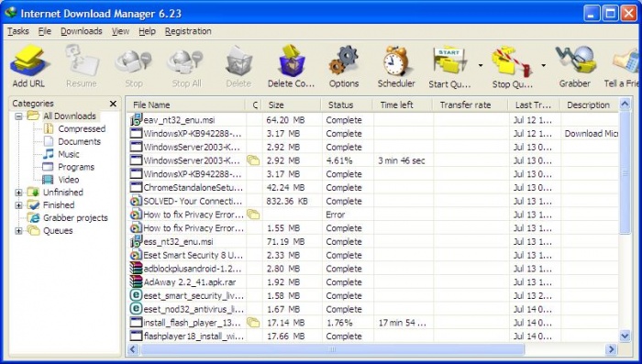Image resolution: width=642 pixels, height=364 pixels.
Task: Click the Add URL toolbar icon
Action: coord(29,61)
